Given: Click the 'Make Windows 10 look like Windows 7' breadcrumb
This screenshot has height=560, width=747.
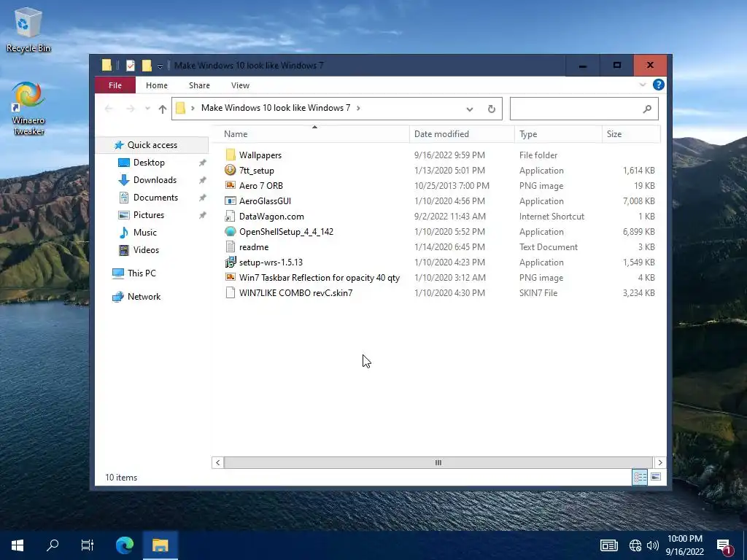Looking at the screenshot, I should point(275,108).
